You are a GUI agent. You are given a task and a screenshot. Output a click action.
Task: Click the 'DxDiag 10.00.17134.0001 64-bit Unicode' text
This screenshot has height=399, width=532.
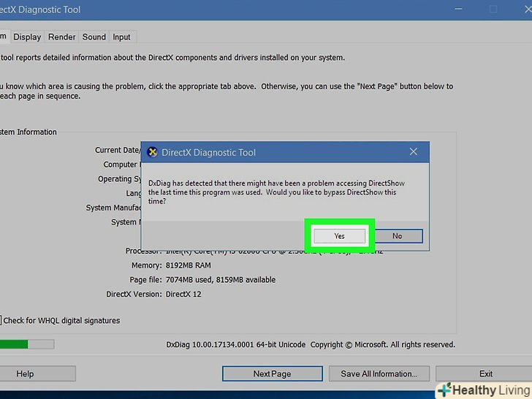236,344
